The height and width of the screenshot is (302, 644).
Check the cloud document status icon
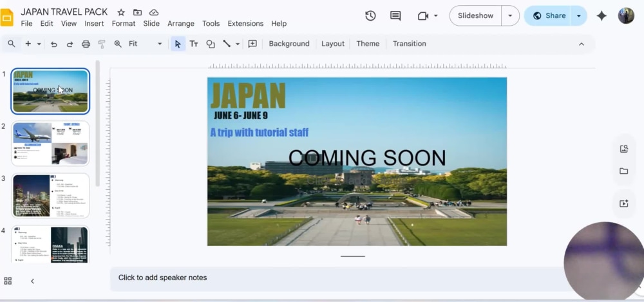tap(154, 12)
